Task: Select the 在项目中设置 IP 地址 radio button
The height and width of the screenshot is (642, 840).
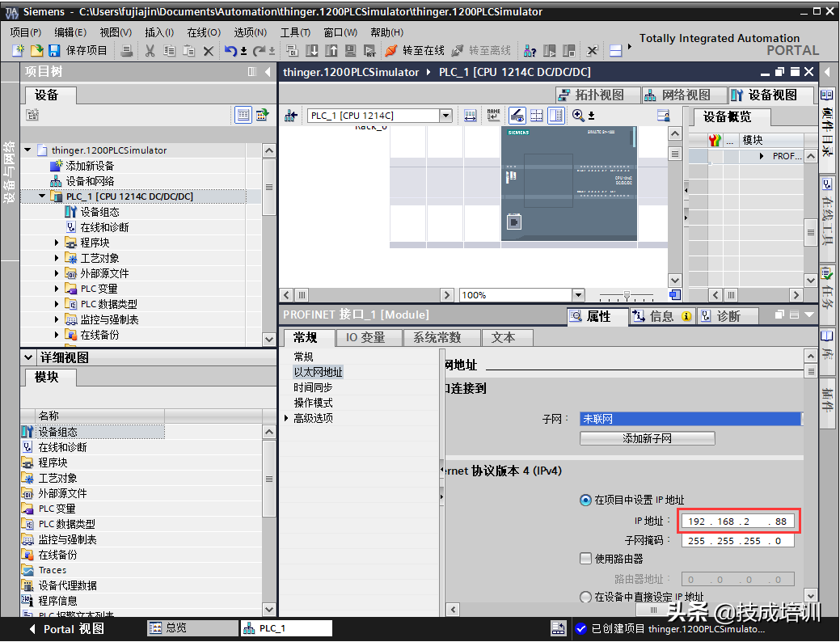Action: tap(585, 501)
